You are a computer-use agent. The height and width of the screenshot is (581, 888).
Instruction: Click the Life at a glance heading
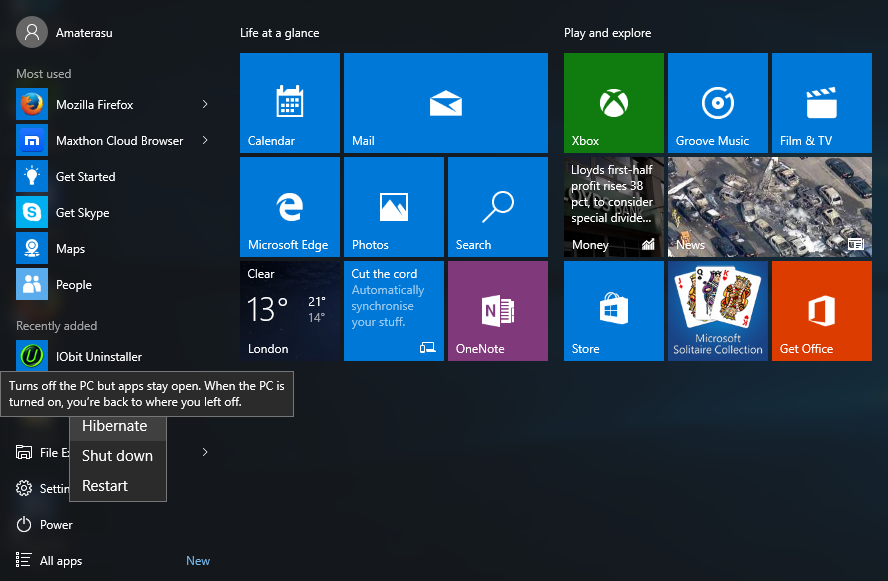[x=280, y=33]
